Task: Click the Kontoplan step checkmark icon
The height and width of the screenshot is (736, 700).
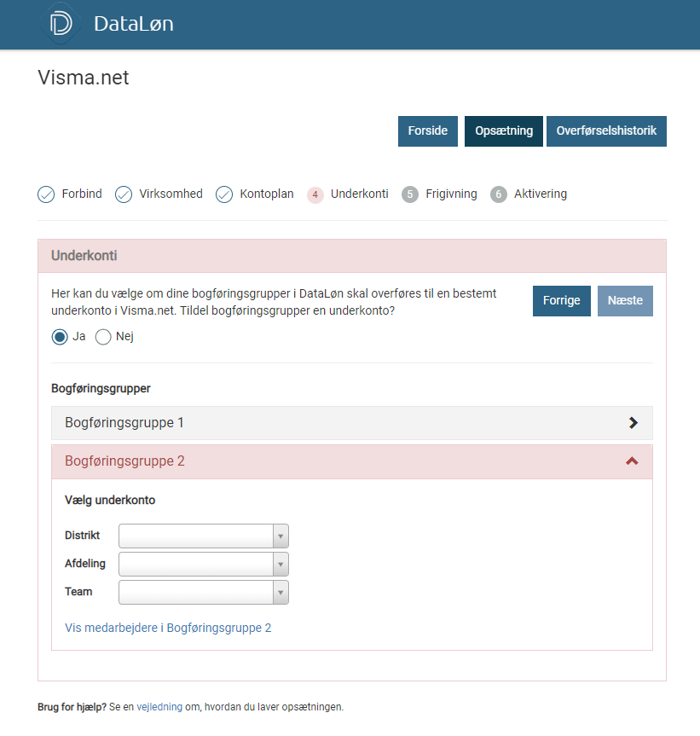Action: (224, 194)
